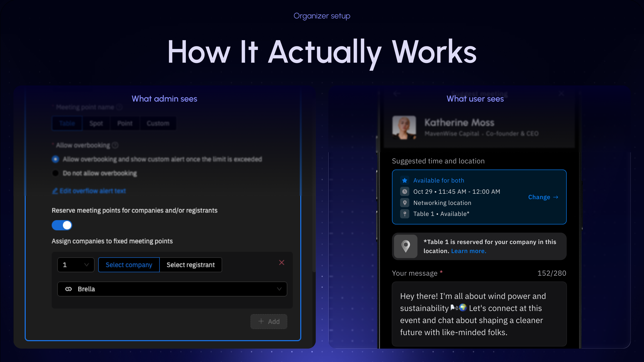Click the 152/280 character counter
Viewport: 644px width, 362px height.
pos(552,273)
